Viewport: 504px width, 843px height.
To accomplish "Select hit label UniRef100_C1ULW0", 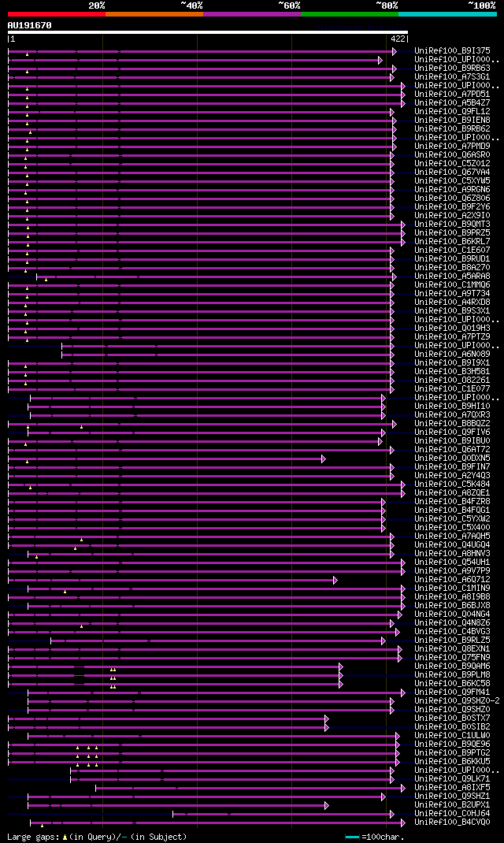I will tap(452, 735).
